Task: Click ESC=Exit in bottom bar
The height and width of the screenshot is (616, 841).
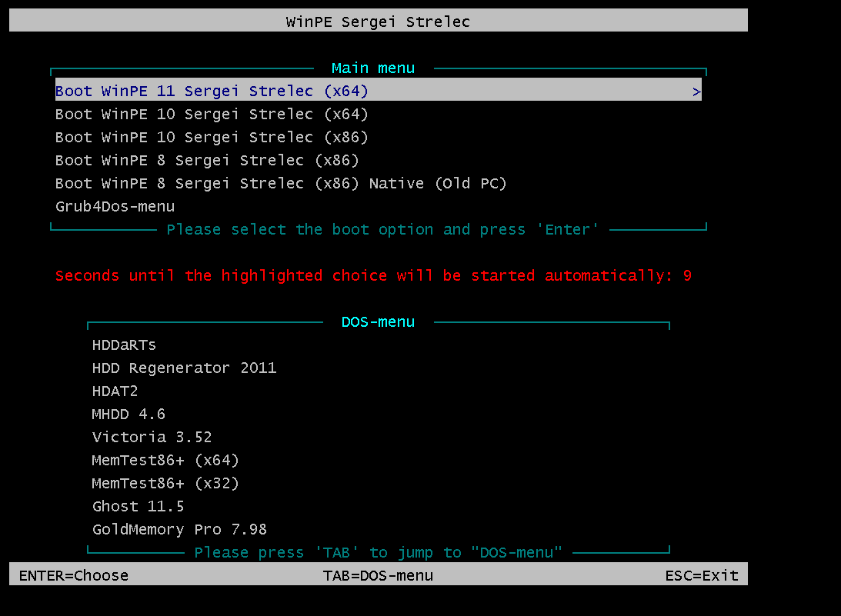Action: [702, 575]
